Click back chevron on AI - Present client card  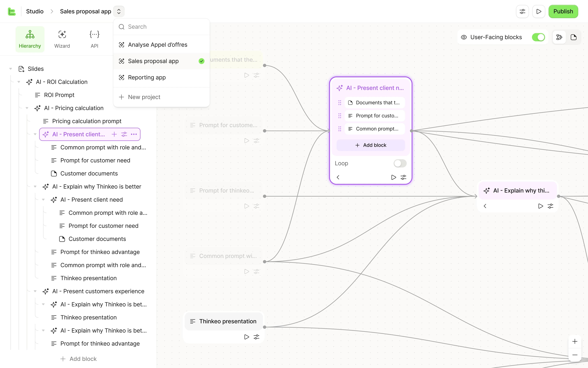pos(338,177)
